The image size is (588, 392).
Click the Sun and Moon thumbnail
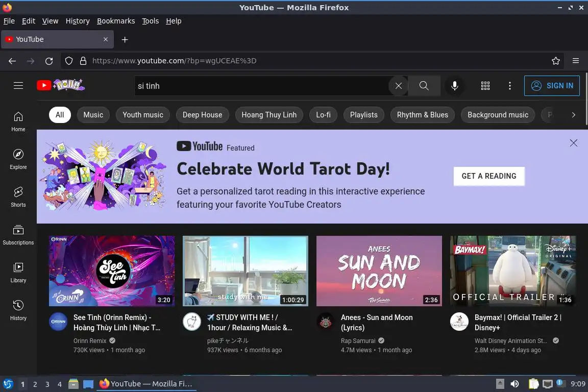[379, 271]
